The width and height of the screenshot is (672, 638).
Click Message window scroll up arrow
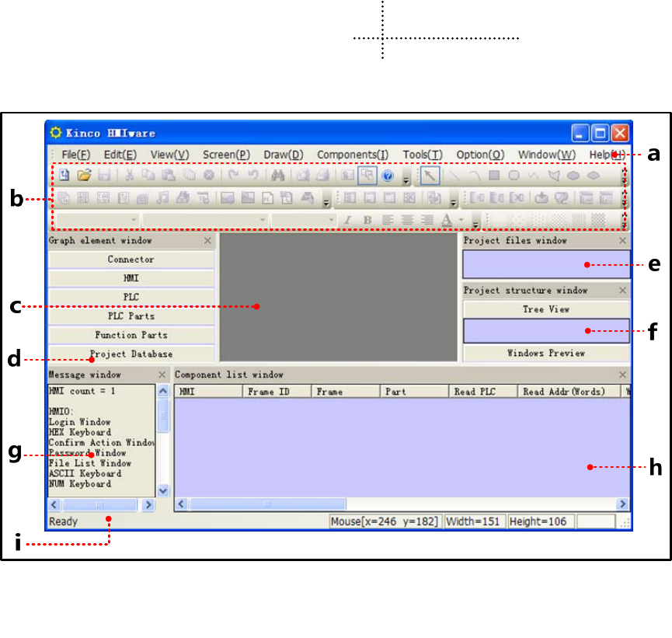coord(163,391)
